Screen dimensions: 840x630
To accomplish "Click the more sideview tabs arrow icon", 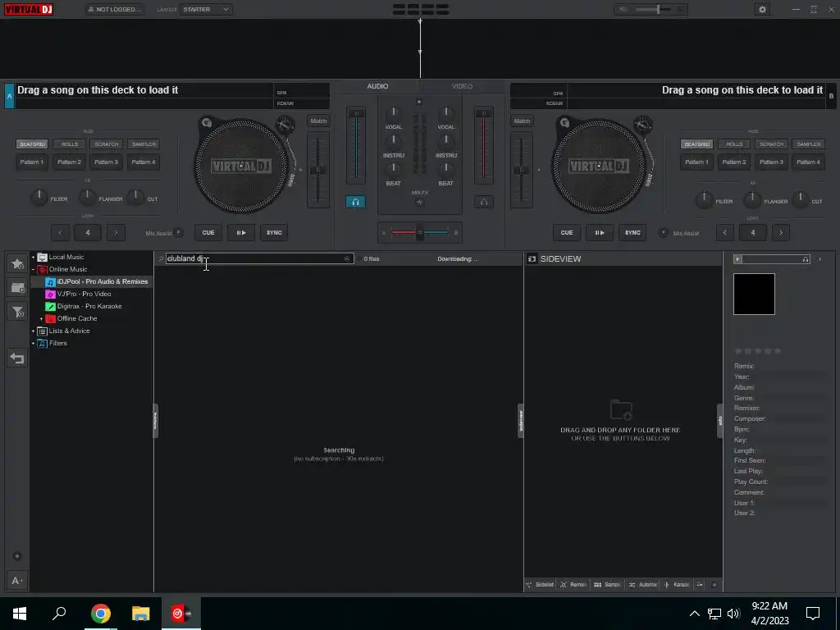I will click(x=700, y=584).
